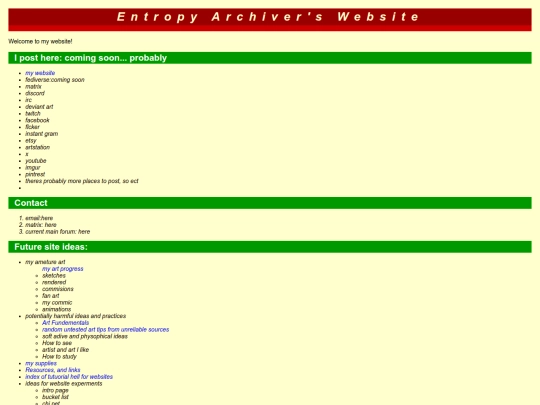This screenshot has width=540, height=405.
Task: Click the 'animations' sub-item
Action: (x=56, y=309)
